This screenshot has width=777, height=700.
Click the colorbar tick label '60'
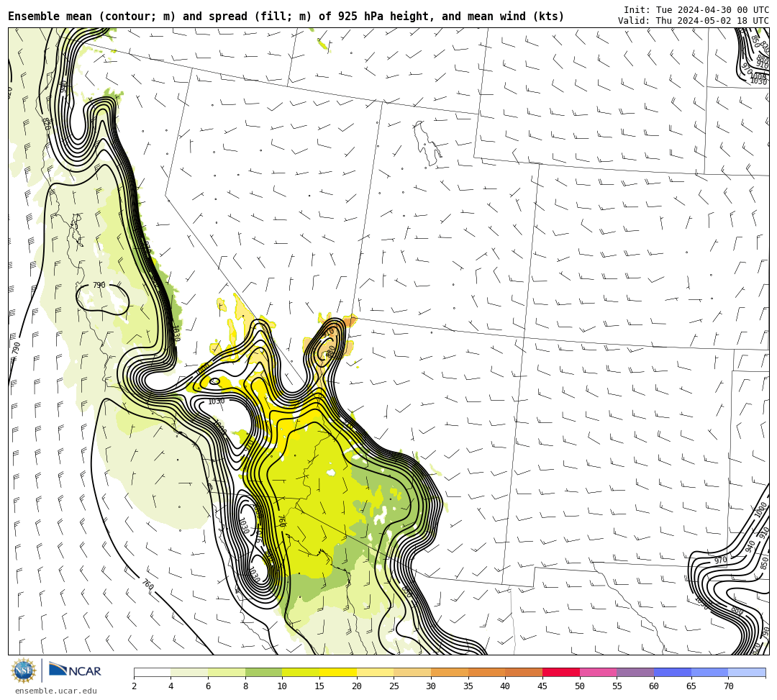point(654,686)
